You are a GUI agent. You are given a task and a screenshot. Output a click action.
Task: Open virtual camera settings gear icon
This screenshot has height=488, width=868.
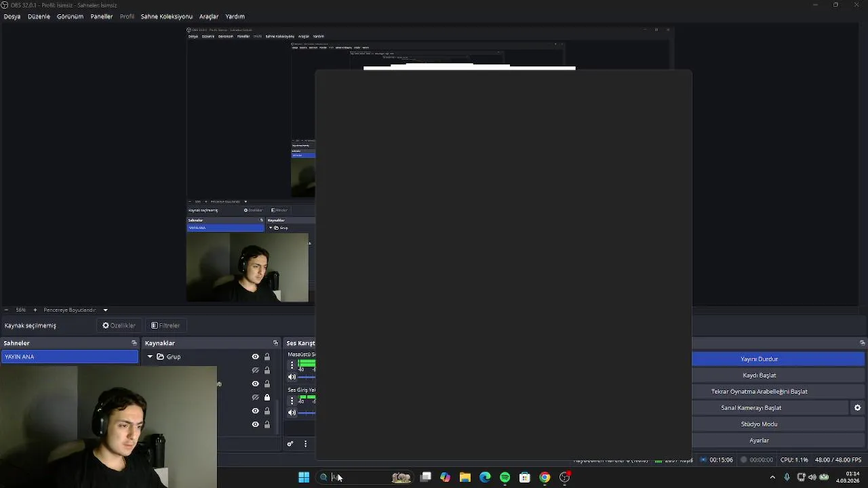[x=857, y=408]
